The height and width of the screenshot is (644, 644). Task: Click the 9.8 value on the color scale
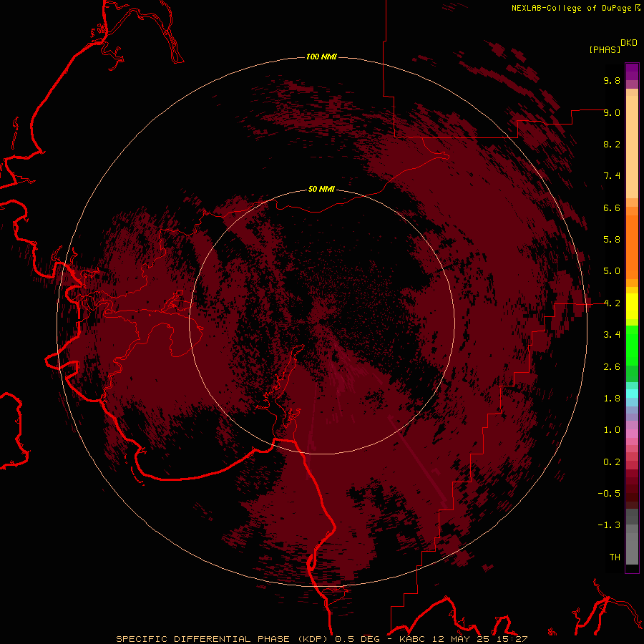[612, 80]
